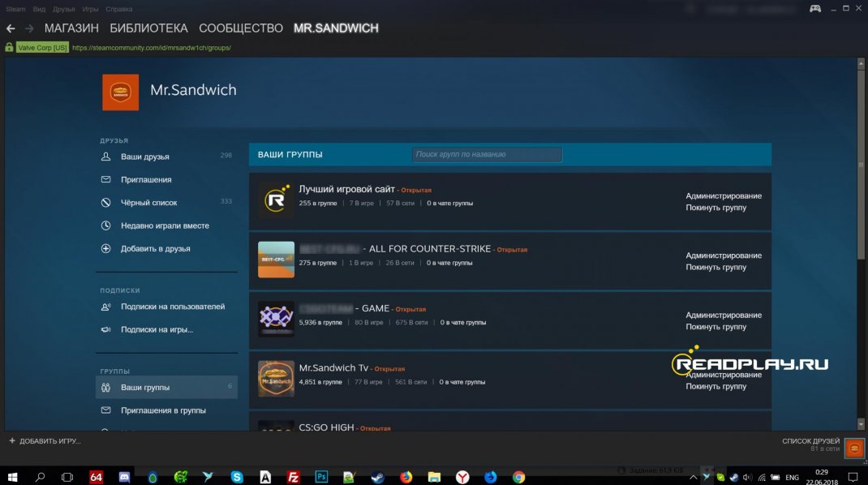Click Администрирование for ALL FOR COUNTER-STRIKE

[x=724, y=255]
